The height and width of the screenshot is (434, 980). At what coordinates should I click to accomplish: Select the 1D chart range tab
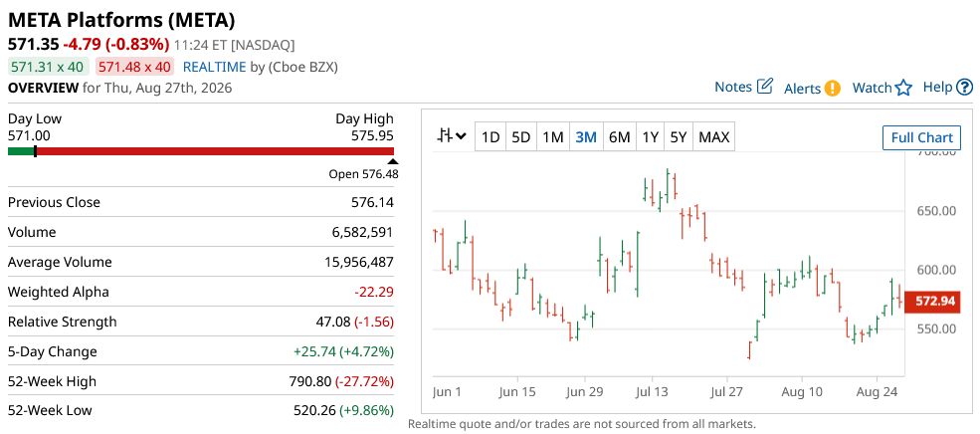tap(490, 137)
